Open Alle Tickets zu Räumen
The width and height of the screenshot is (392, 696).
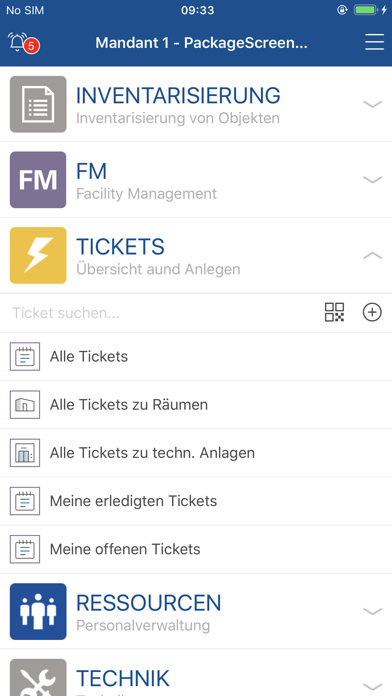(196, 405)
